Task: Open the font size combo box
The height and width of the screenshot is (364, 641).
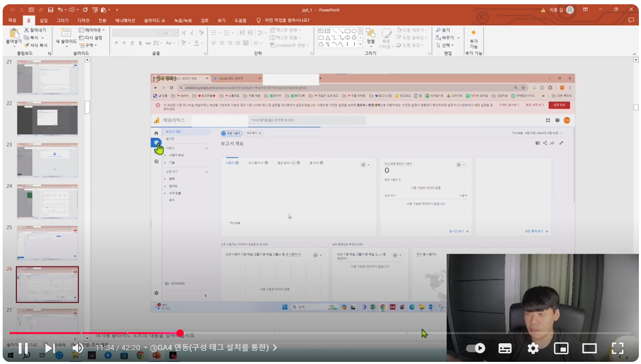Action: [x=170, y=33]
